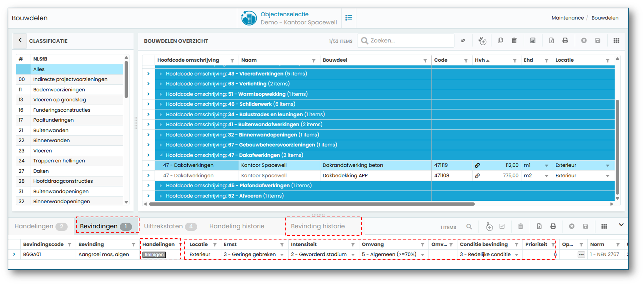
Task: Cancel changes in bouwdelen overview toolbar
Action: point(584,41)
